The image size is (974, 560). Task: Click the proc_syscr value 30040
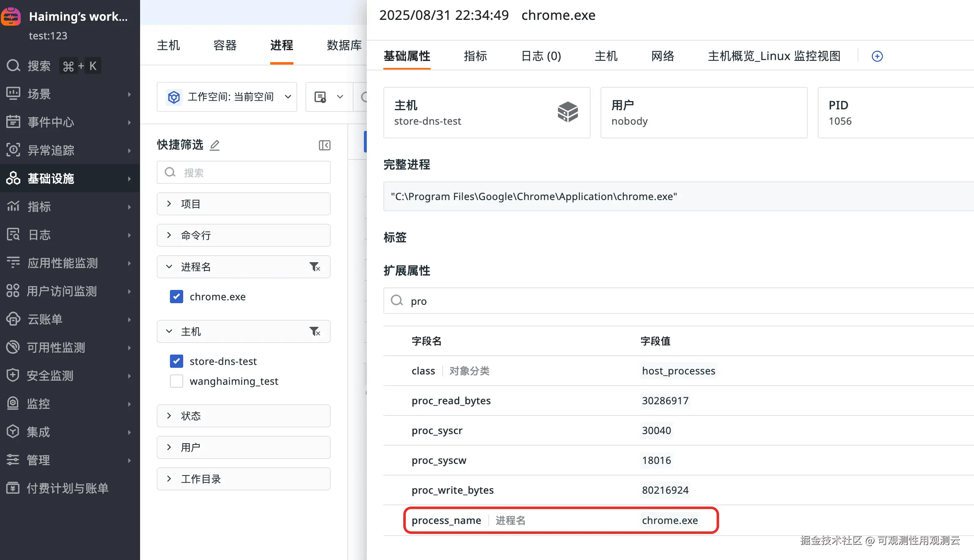[x=657, y=430]
